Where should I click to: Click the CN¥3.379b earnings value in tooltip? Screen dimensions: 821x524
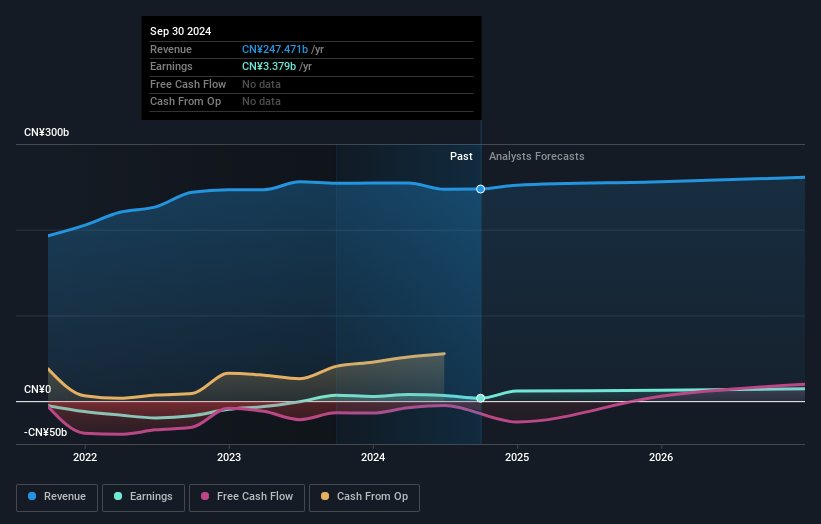269,66
